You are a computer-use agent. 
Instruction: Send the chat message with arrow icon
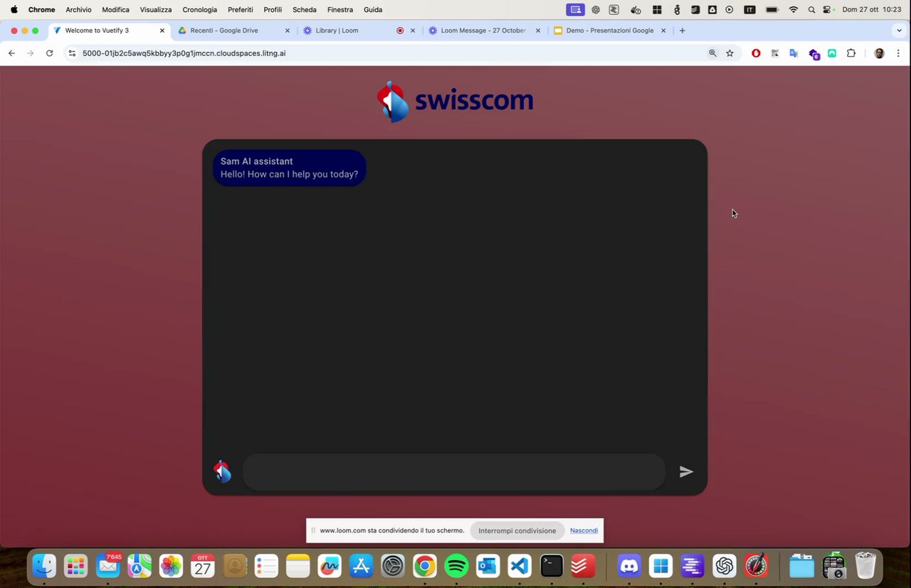686,471
